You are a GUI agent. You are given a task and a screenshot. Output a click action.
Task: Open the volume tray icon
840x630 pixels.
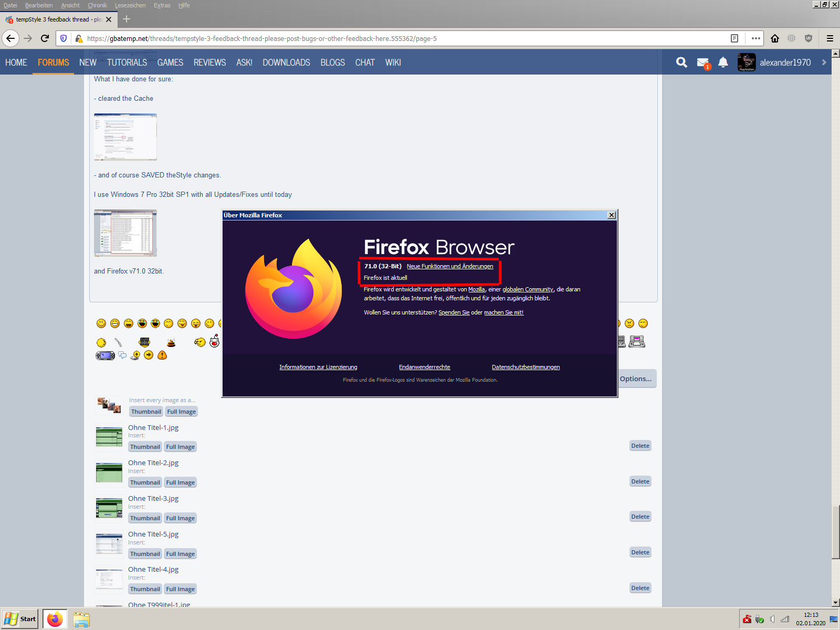pos(772,619)
